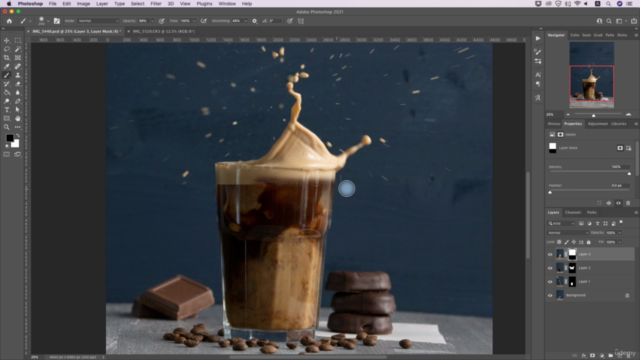Toggle mask visibility eye in Properties
640x360 pixels.
pos(618,203)
